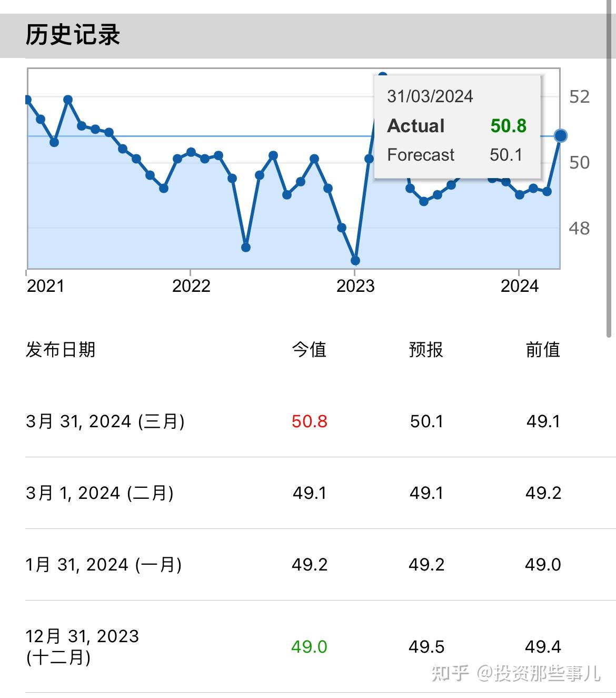The image size is (616, 698).
Task: Click the 预报 column header
Action: [x=426, y=349]
